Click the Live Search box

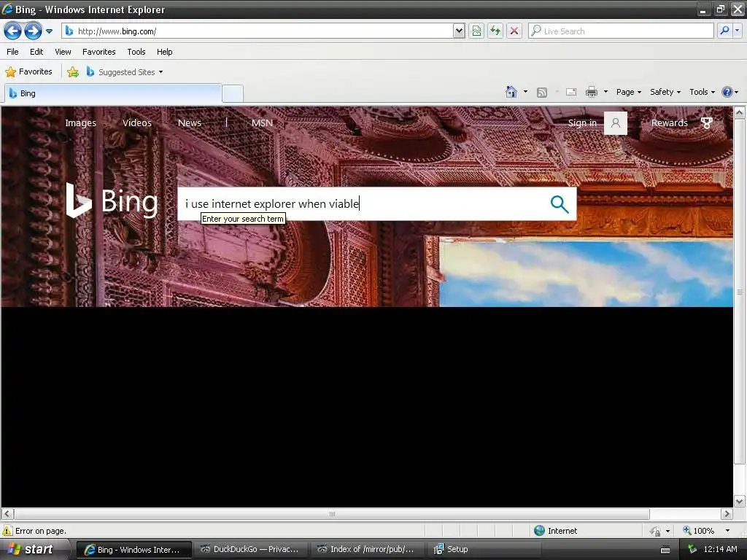[x=621, y=31]
